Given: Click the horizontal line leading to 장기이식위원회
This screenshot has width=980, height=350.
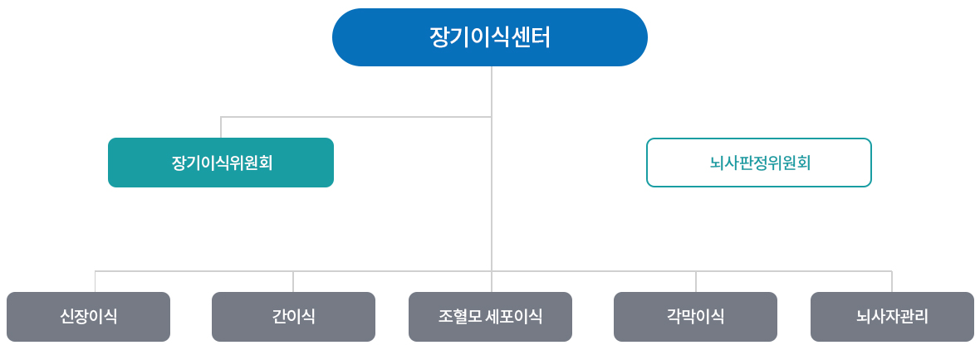Looking at the screenshot, I should tap(355, 117).
